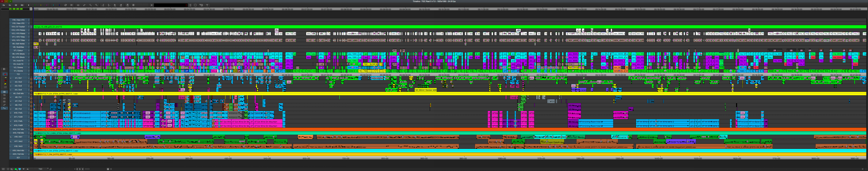Select the EC1 edgecode track
Screen dimensions: 868x171
19,157
